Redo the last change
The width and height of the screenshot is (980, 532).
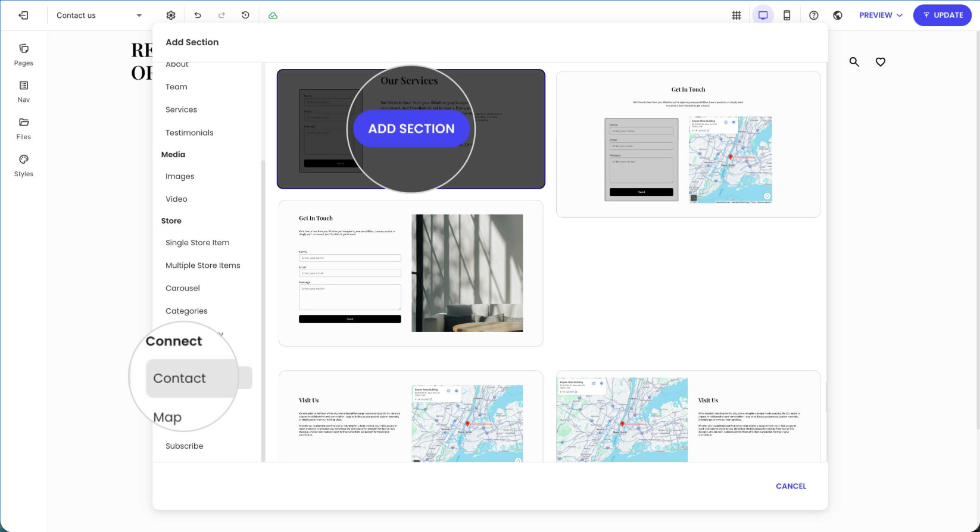tap(221, 15)
